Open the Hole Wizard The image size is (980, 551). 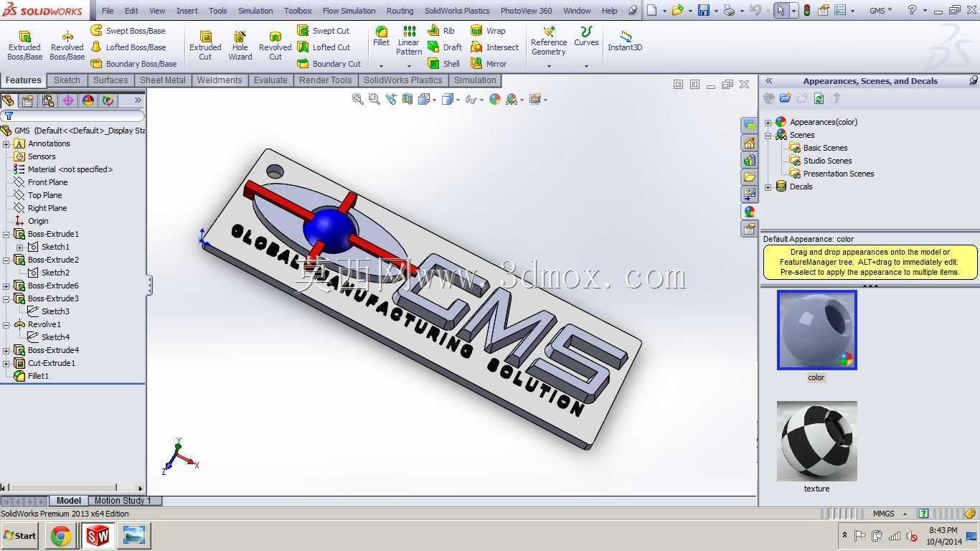(x=240, y=45)
